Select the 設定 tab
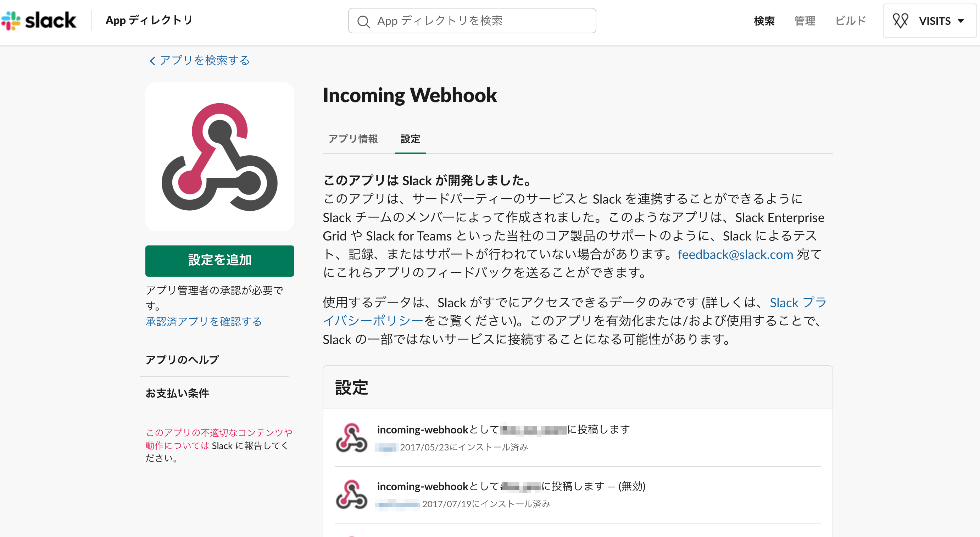The width and height of the screenshot is (980, 537). coord(410,139)
